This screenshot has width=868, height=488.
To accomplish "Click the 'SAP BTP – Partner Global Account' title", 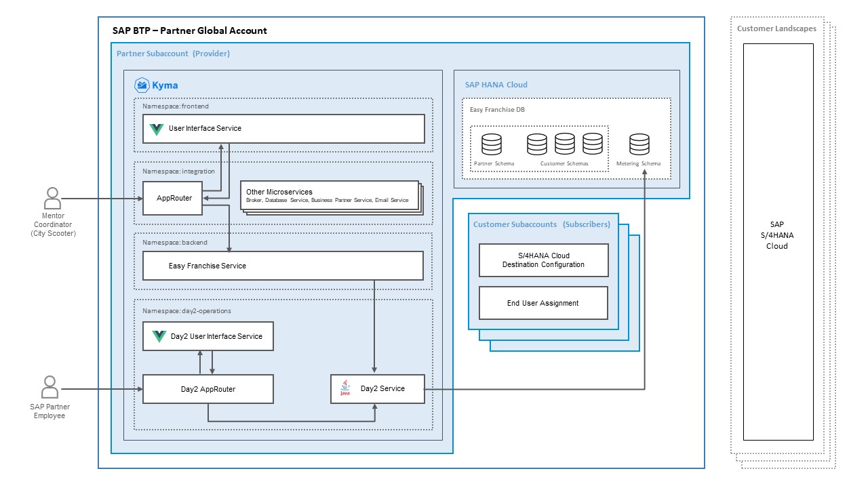I will [x=190, y=30].
